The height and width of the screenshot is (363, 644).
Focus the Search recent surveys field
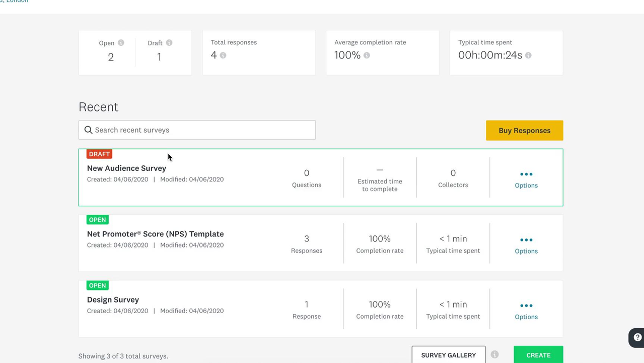[x=201, y=130]
